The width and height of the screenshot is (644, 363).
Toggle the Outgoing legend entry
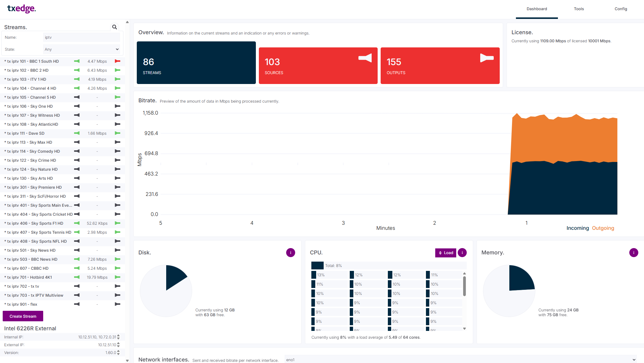point(603,228)
